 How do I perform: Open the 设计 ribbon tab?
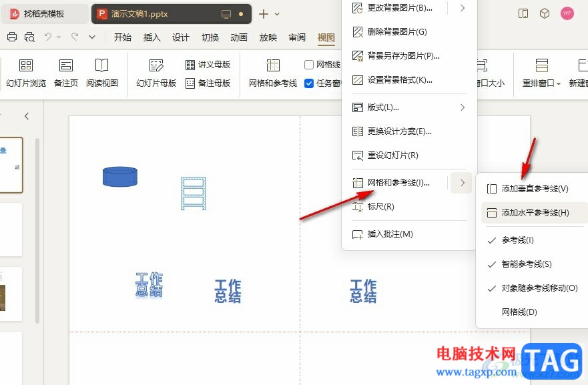point(181,37)
